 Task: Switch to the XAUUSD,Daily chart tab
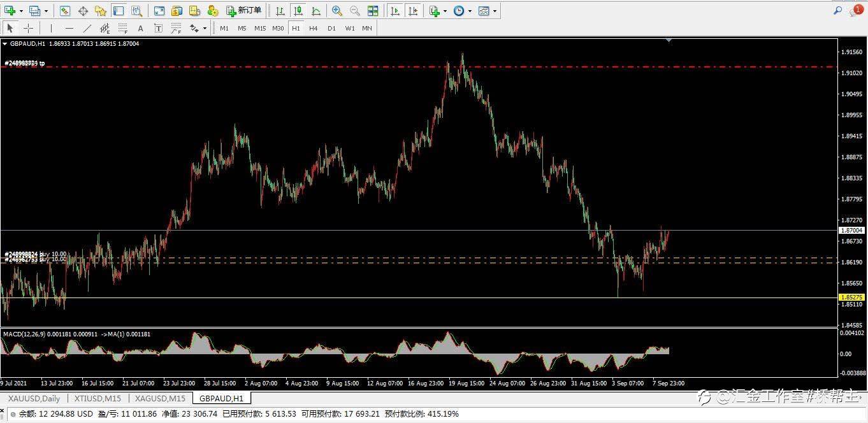click(x=34, y=398)
